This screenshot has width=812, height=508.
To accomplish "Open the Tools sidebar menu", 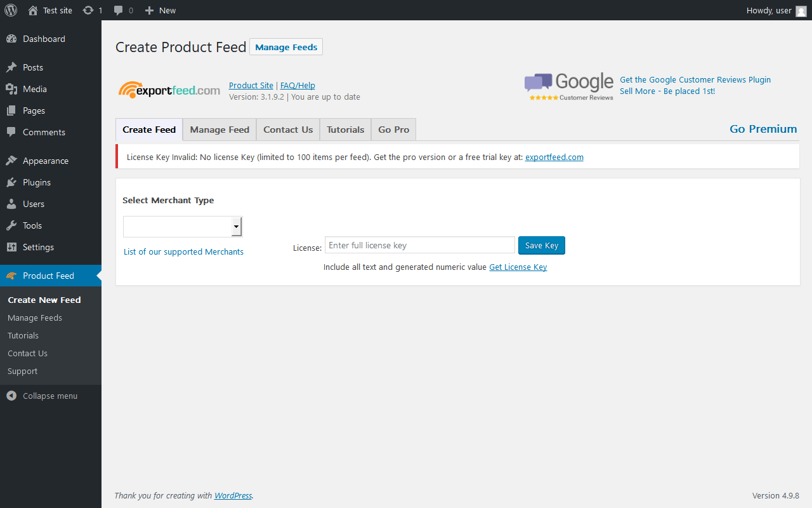I will 32,225.
